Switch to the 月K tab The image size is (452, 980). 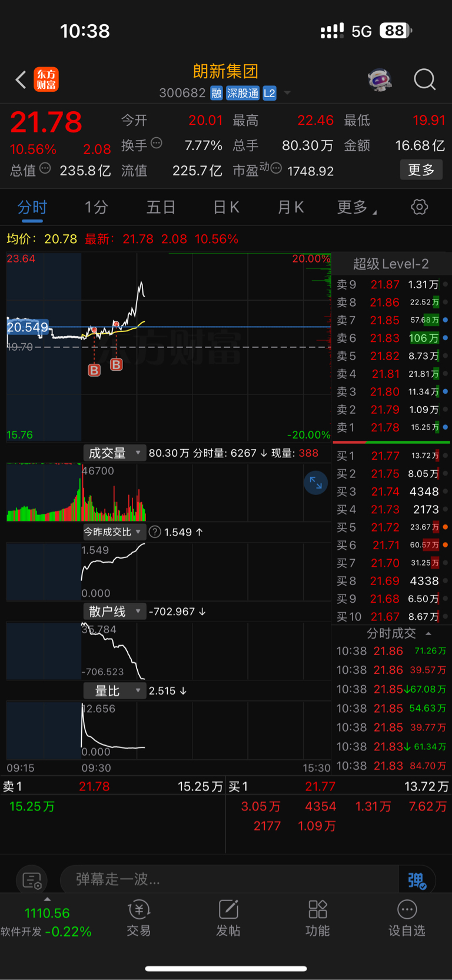click(290, 207)
